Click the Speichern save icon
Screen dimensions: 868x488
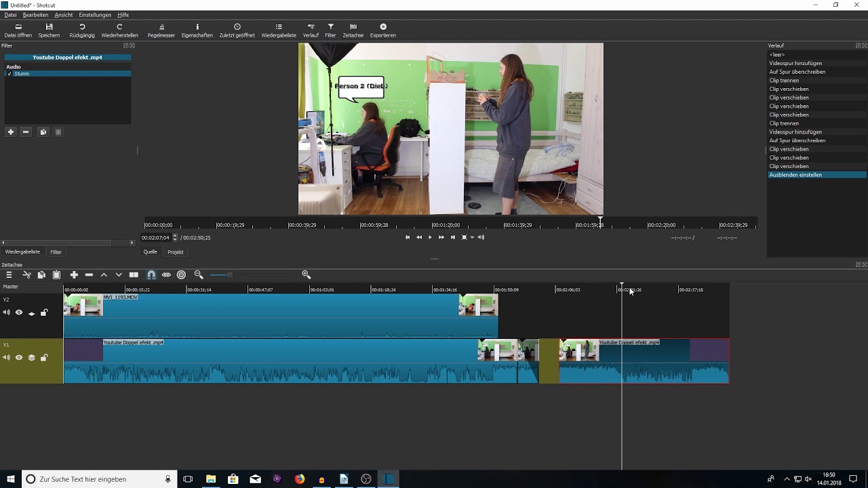click(49, 30)
